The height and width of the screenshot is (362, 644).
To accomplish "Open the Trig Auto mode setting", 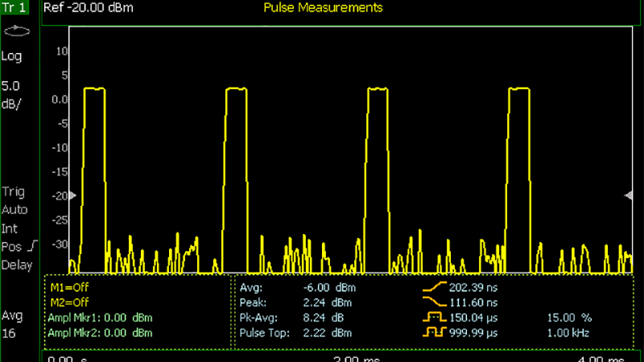I will [14, 200].
